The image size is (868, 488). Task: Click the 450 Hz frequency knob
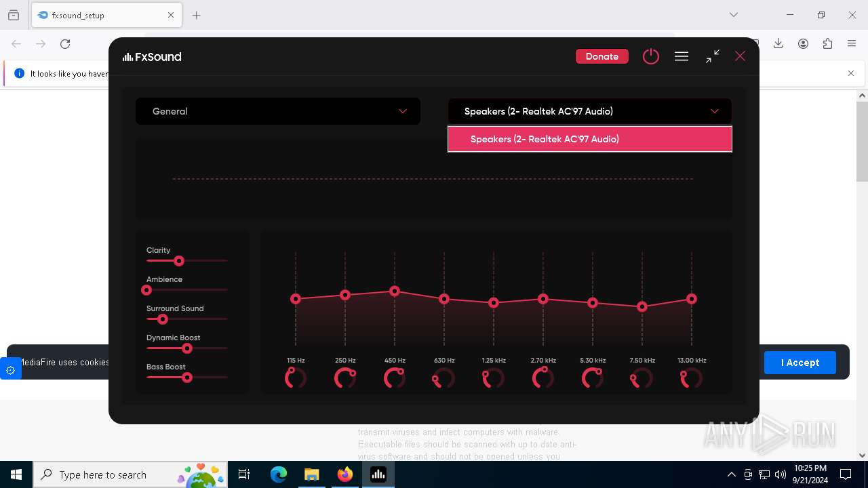[395, 378]
